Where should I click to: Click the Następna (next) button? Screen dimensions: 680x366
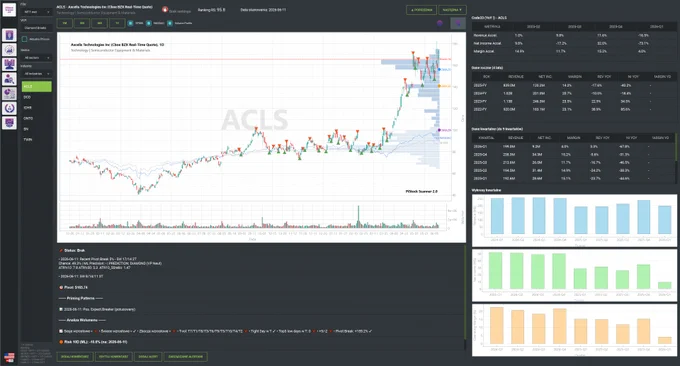[452, 10]
